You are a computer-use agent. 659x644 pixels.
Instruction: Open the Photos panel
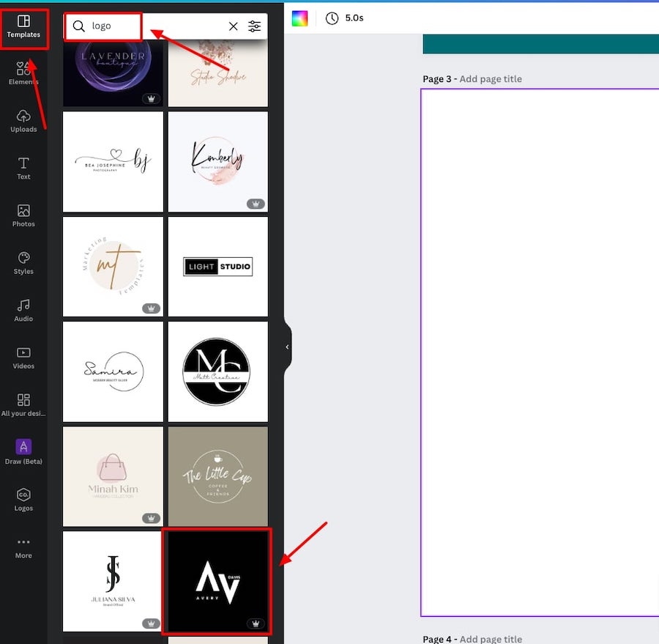[23, 215]
